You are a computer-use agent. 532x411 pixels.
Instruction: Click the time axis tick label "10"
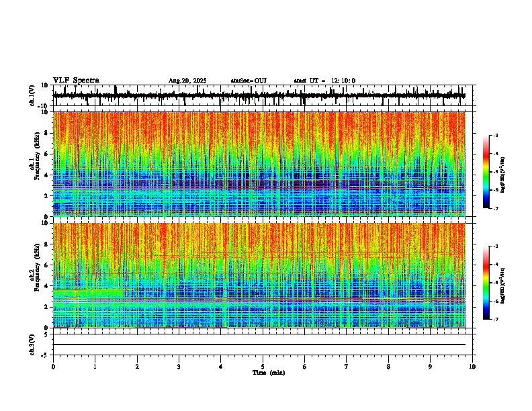click(472, 367)
